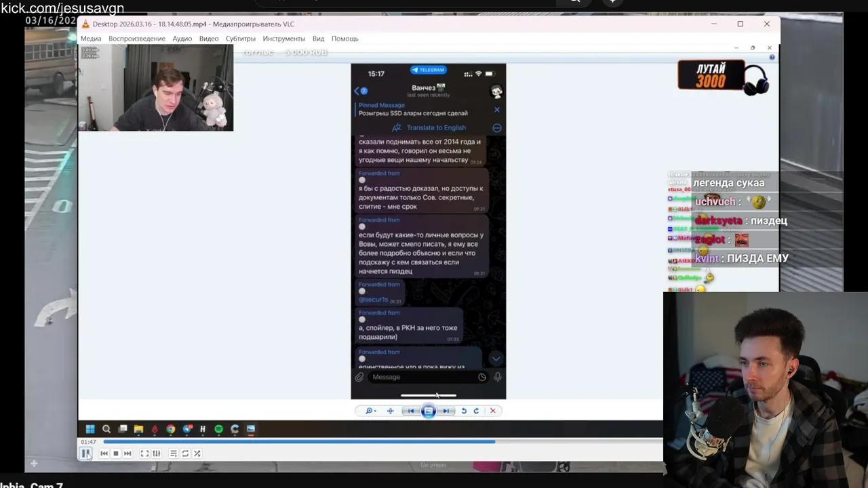Open Windows Start in recorded taskbar
Viewport: 868px width, 488px height.
[x=90, y=429]
